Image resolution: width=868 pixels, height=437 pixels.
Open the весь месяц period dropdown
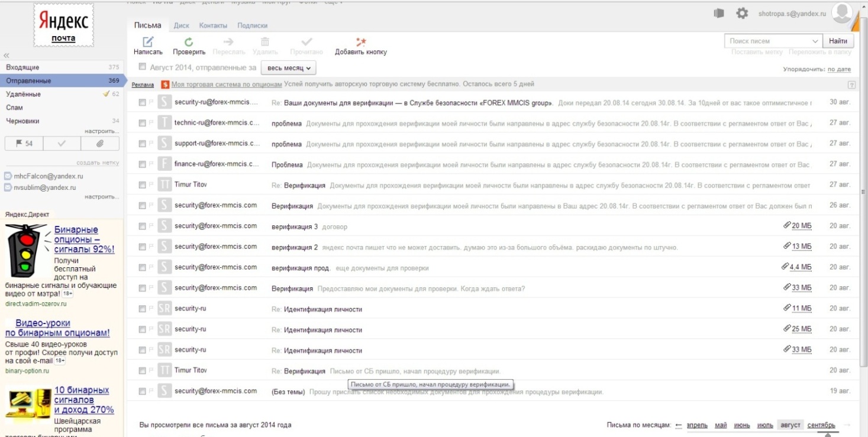coord(288,68)
